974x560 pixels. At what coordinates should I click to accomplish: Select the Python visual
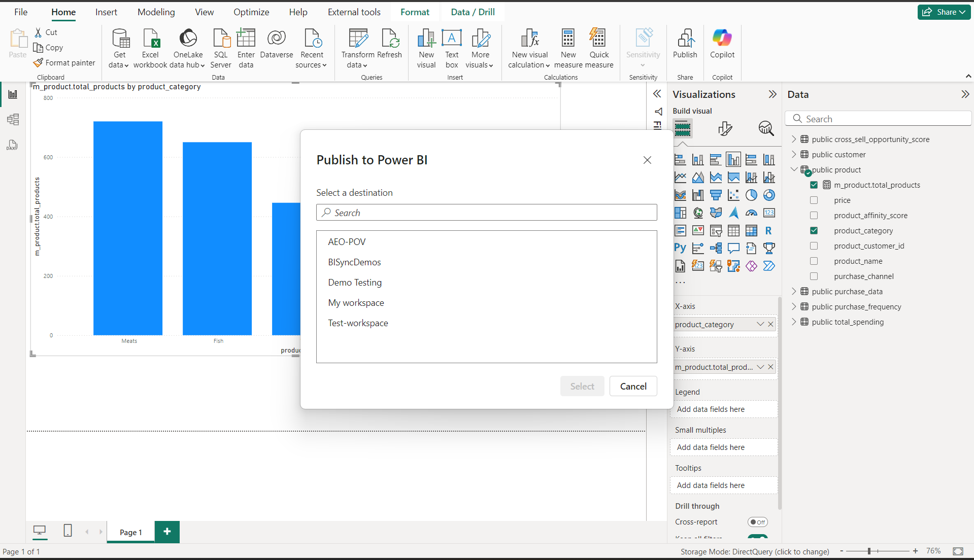[680, 249]
